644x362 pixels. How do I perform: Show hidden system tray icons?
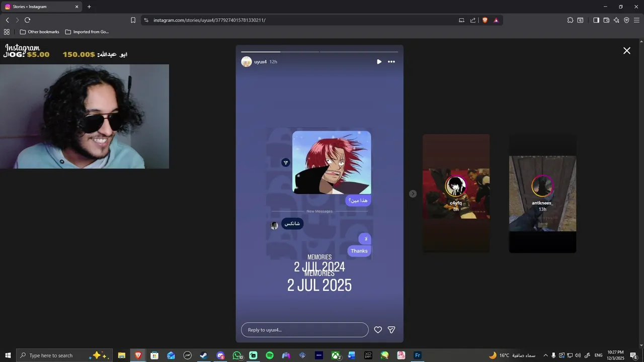(x=545, y=355)
